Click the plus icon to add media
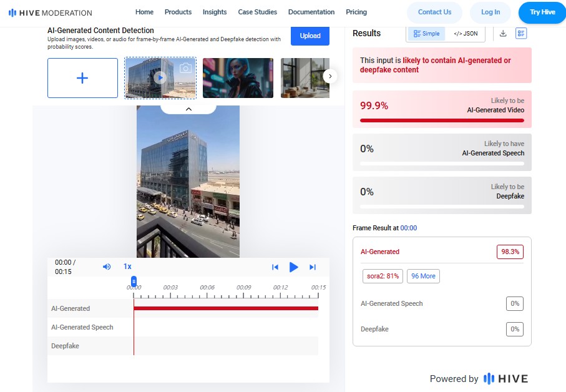The width and height of the screenshot is (566, 392). (82, 78)
